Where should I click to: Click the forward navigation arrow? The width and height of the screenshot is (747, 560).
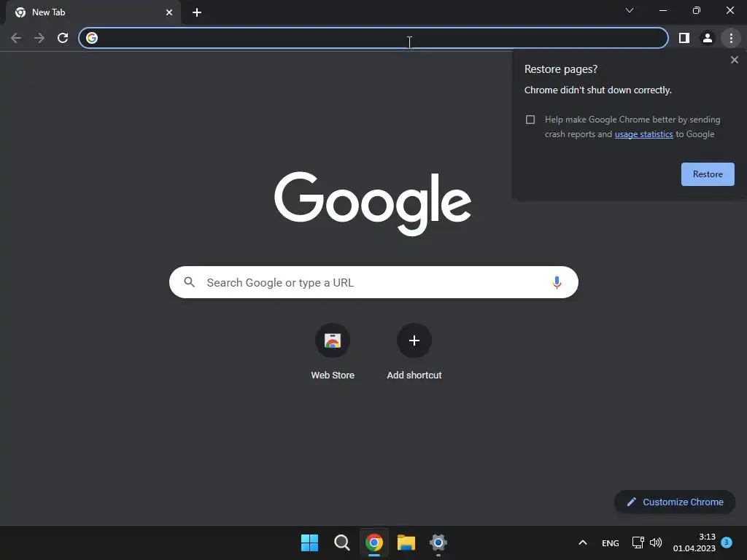(39, 38)
